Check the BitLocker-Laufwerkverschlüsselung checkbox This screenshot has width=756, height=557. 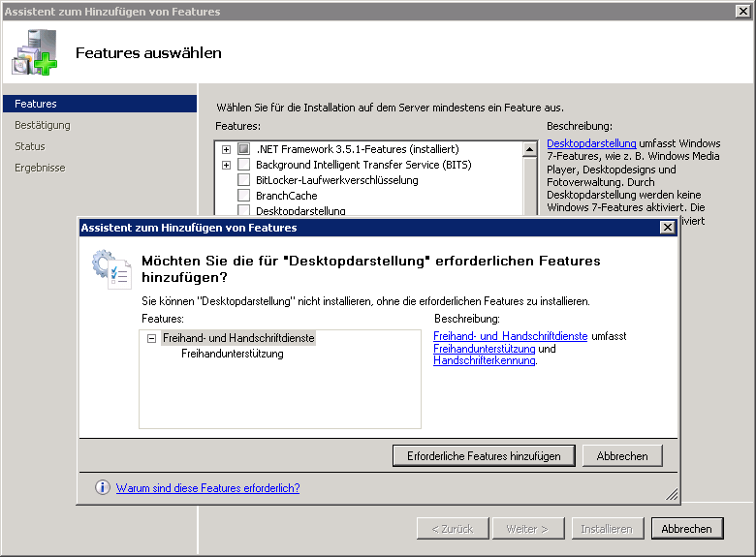click(243, 180)
